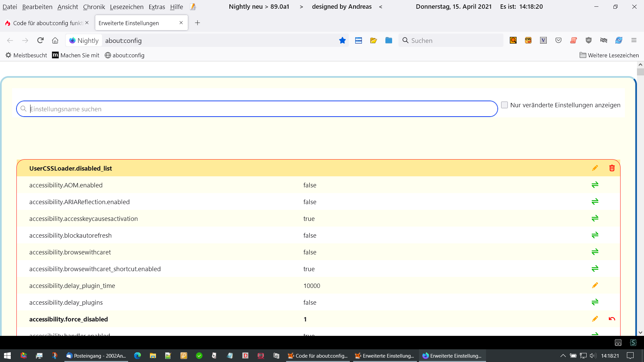Open the hamburger application menu
This screenshot has height=362, width=644.
634,40
